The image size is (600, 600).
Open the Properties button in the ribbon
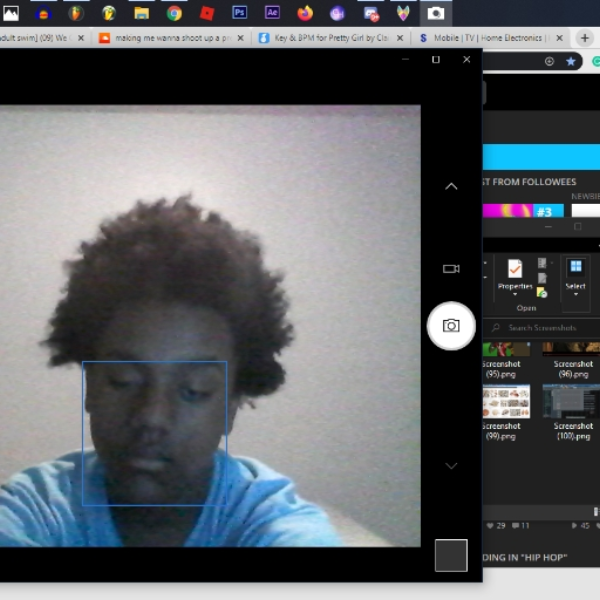515,277
